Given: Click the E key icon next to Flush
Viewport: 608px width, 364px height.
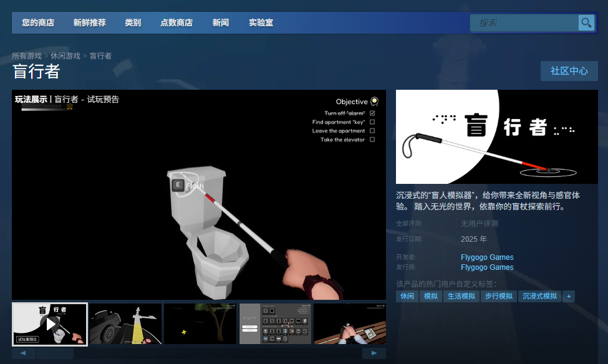Looking at the screenshot, I should click(178, 185).
